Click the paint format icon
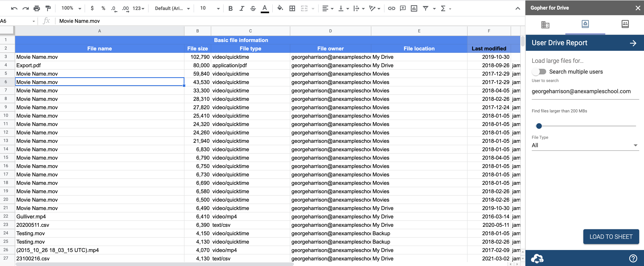The height and width of the screenshot is (266, 644). (x=48, y=8)
